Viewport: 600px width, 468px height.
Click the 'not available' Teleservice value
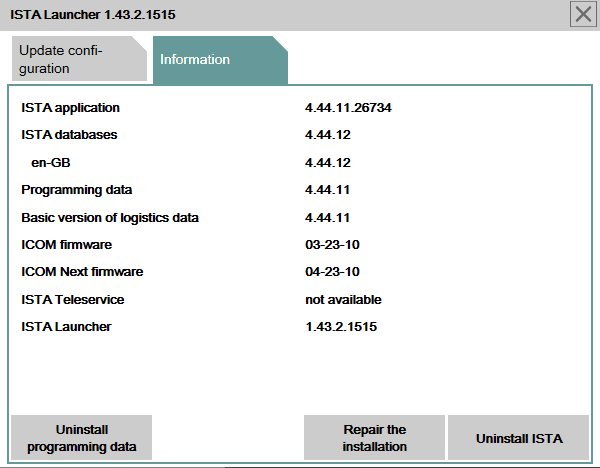[x=343, y=300]
